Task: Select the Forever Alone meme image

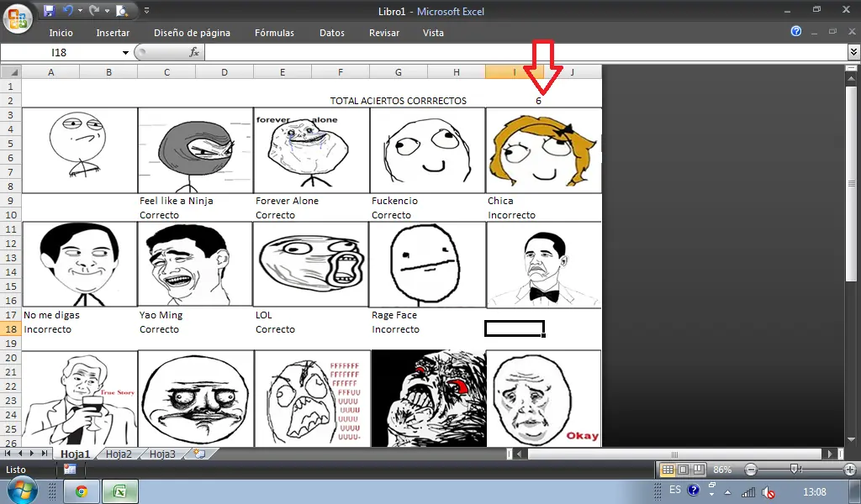Action: coord(311,150)
